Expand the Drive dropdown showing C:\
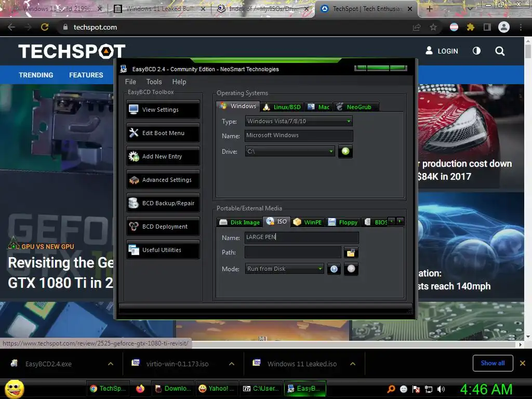Image resolution: width=532 pixels, height=399 pixels. coord(290,151)
